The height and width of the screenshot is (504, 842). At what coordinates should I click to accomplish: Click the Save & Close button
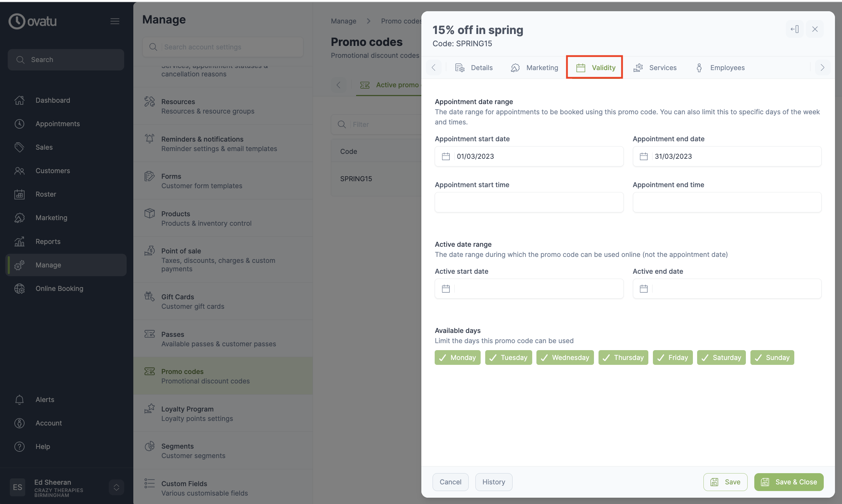789,482
